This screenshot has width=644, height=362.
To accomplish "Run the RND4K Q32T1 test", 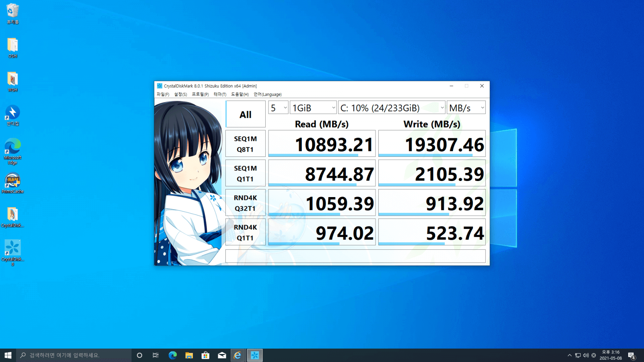I will point(246,203).
